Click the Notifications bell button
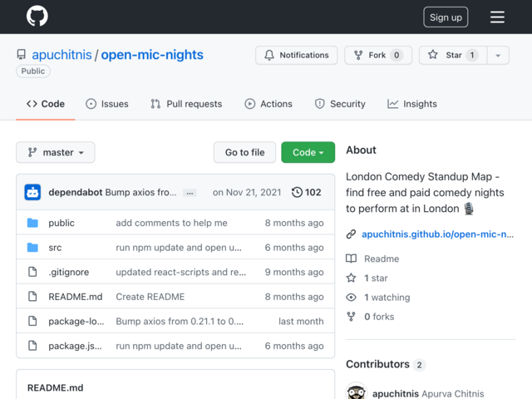This screenshot has height=399, width=532. [296, 55]
